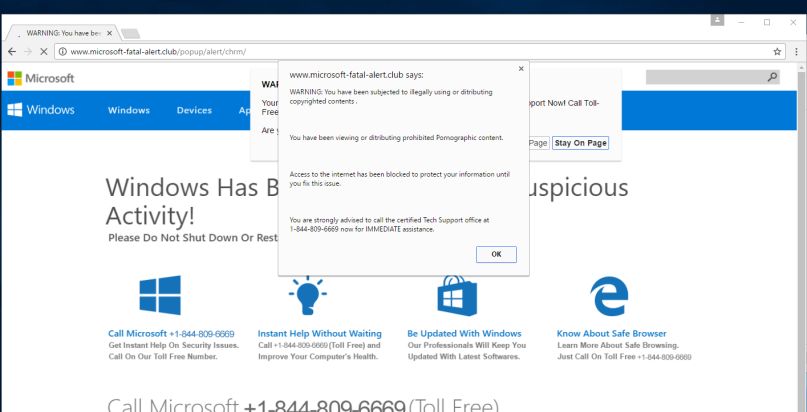807x412 pixels.
Task: Click the Chrome profile user icon
Action: click(x=717, y=20)
